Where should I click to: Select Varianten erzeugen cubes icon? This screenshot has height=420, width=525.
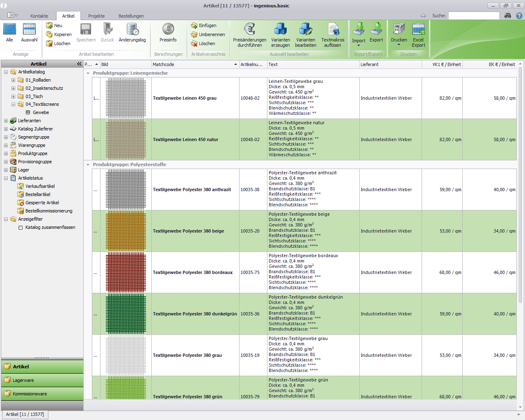pos(281,29)
